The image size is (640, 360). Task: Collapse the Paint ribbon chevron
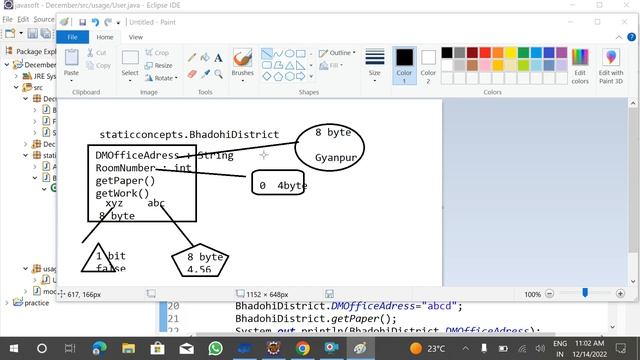click(x=619, y=37)
